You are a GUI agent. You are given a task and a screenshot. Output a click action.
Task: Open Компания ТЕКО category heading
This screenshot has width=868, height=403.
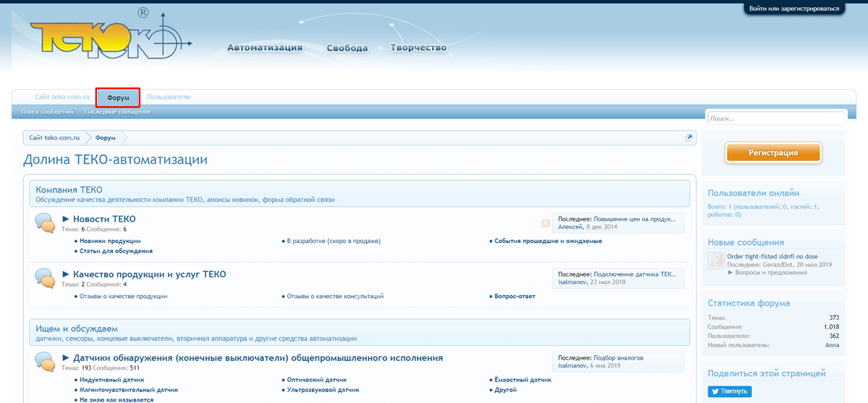click(69, 190)
